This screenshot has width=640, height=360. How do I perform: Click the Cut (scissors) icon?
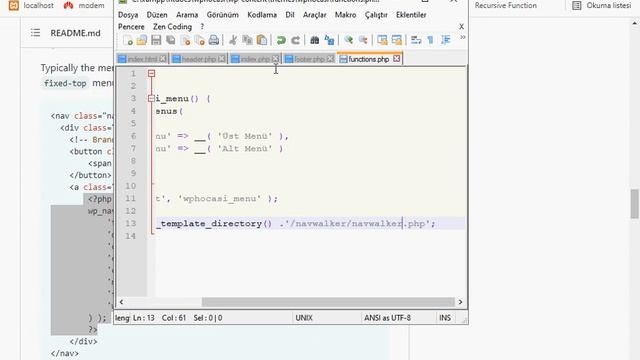point(233,40)
